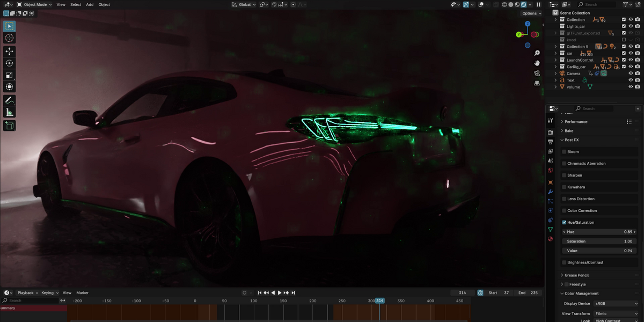The width and height of the screenshot is (644, 322).
Task: Expand the Performance panel
Action: click(576, 122)
